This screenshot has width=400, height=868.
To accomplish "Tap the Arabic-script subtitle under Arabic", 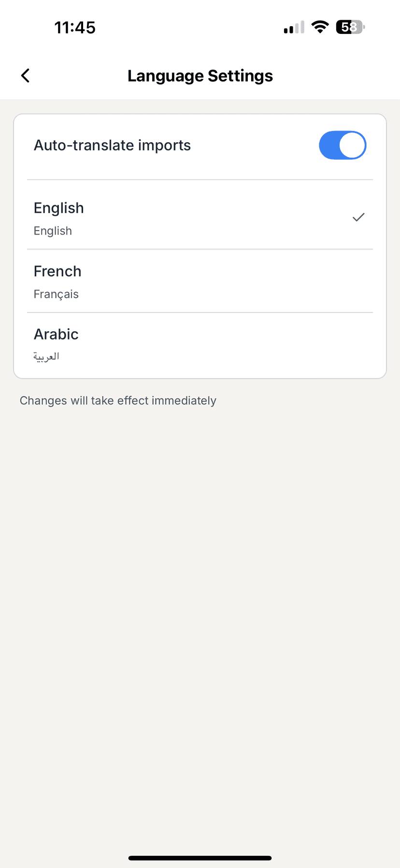I will coord(46,357).
